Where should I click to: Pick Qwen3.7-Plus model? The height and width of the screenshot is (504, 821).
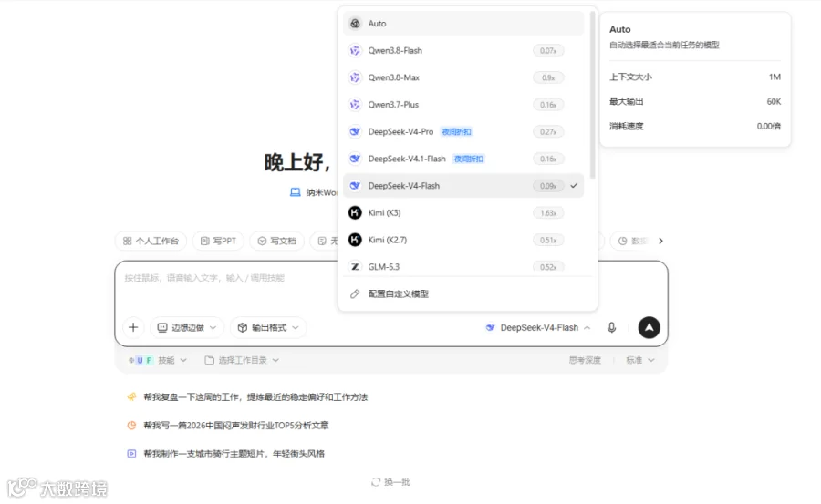coord(463,105)
